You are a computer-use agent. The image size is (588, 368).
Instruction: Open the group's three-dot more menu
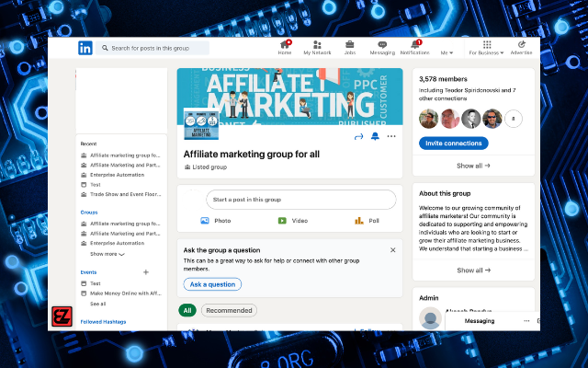[x=391, y=136]
